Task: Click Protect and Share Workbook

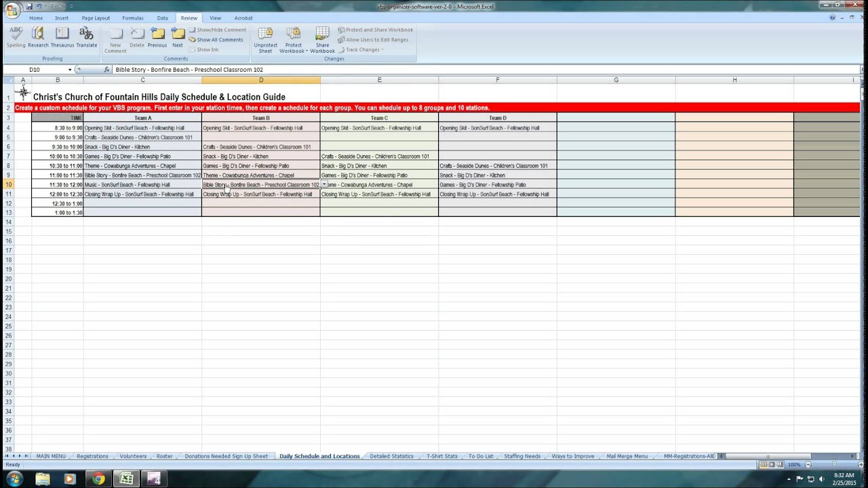Action: coord(376,30)
